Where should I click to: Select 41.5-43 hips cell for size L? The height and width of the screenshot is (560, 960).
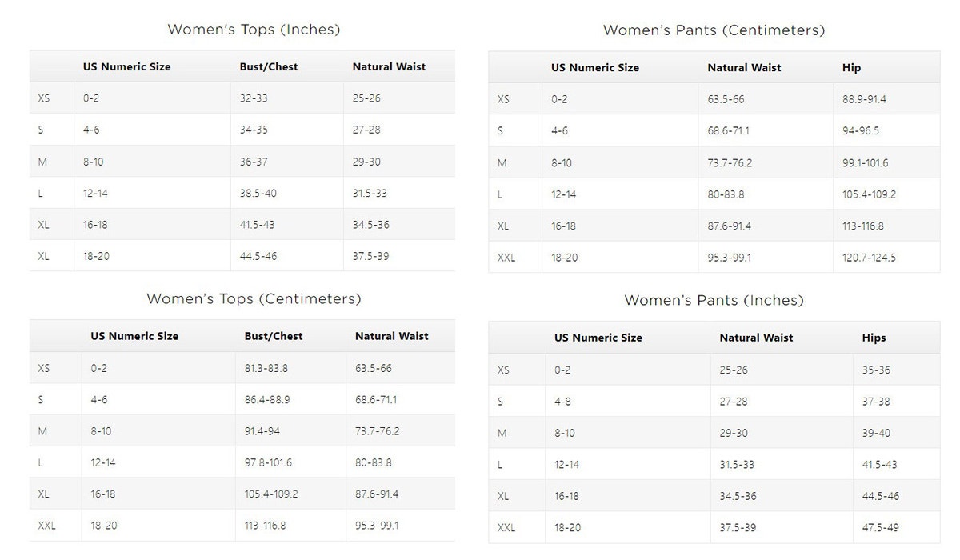point(879,465)
